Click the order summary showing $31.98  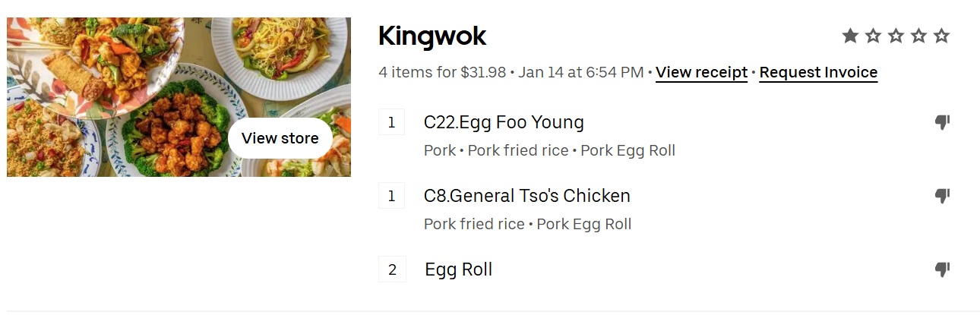pyautogui.click(x=442, y=73)
